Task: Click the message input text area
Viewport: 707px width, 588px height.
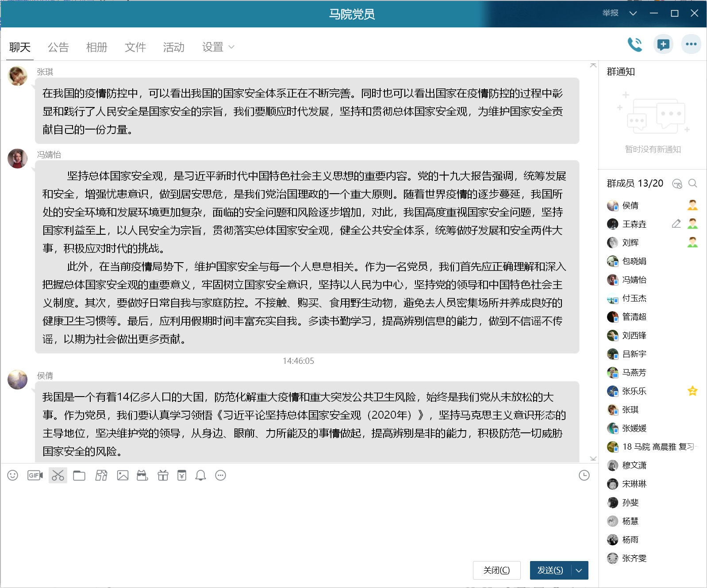Action: point(292,517)
